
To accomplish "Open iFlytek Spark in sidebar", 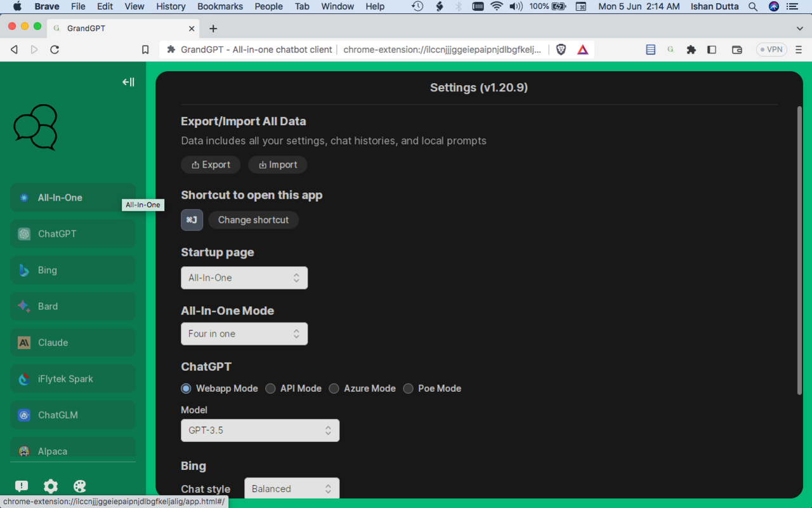I will 73,378.
